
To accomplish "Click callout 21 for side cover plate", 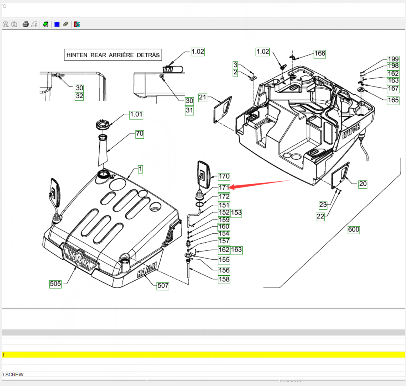I will [202, 97].
